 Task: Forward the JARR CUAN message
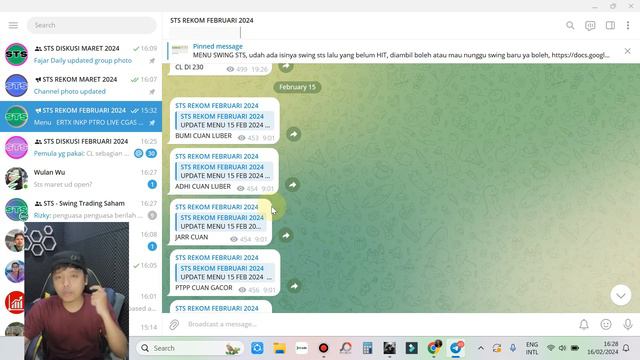point(286,236)
